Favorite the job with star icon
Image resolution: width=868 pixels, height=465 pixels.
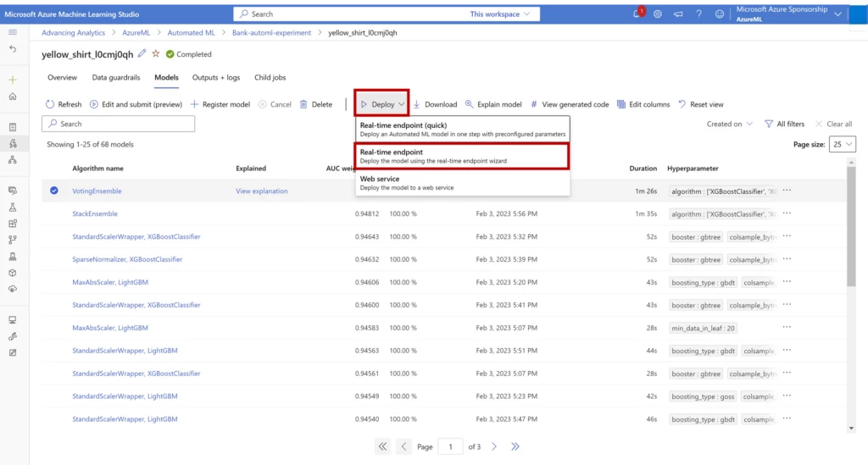pos(155,54)
